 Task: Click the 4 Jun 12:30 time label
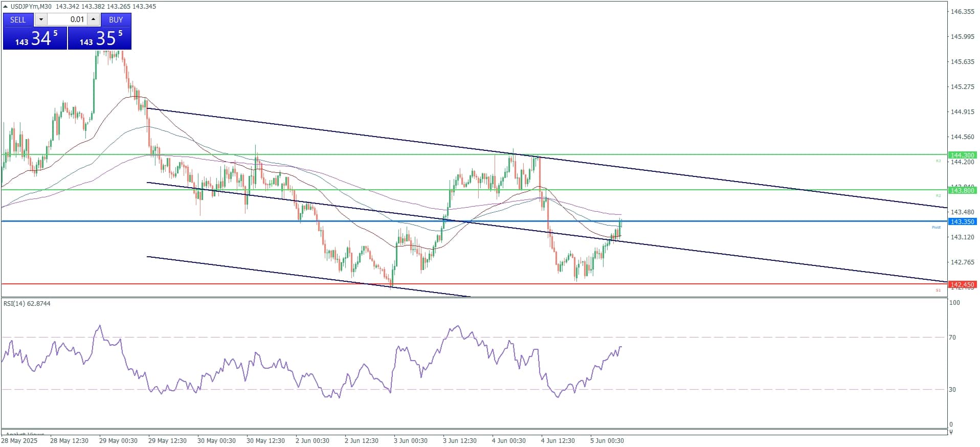pos(558,440)
